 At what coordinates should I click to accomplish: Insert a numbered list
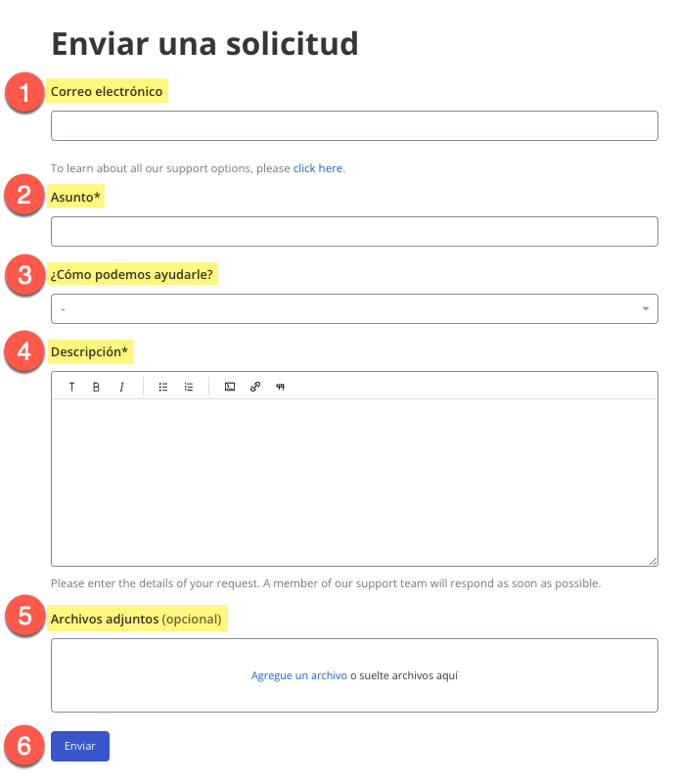(189, 387)
